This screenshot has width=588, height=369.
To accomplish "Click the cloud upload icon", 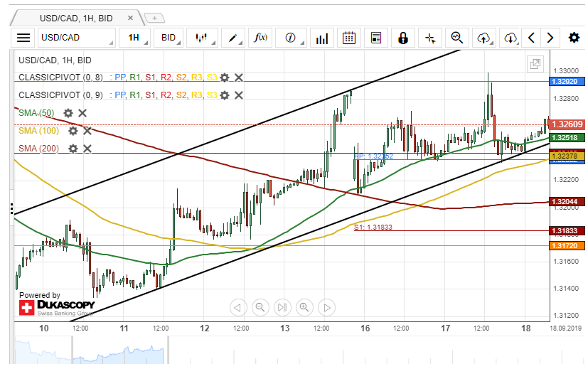I will click(484, 38).
